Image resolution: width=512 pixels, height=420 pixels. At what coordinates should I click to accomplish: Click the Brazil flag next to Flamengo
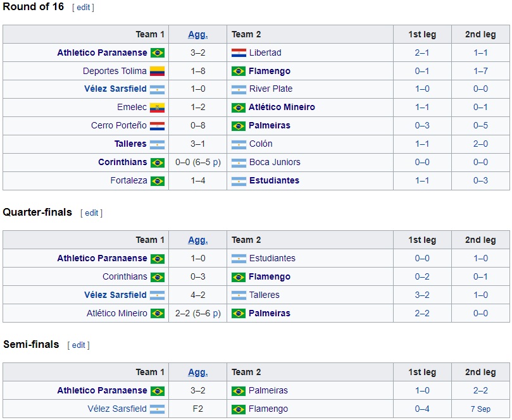239,71
